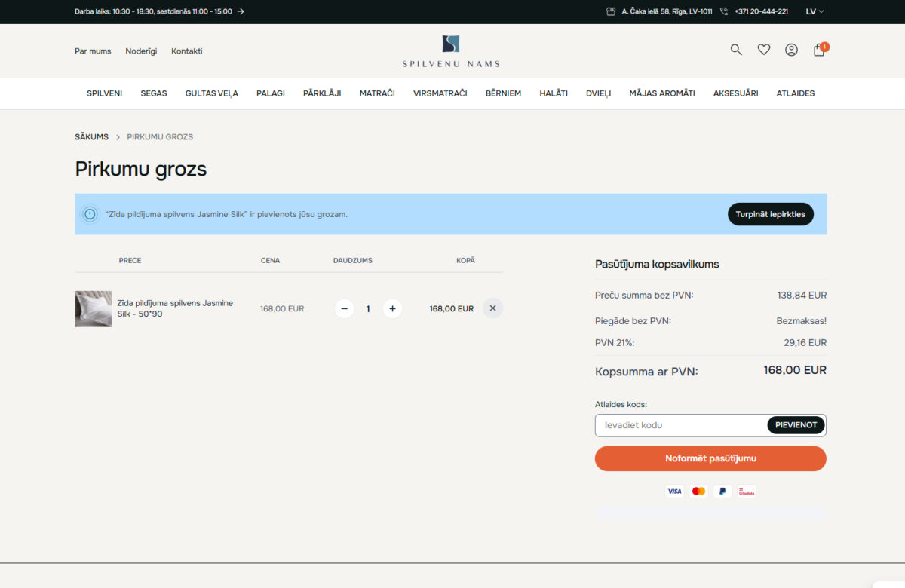Remove Jasmine Silk pillow from cart
The width and height of the screenshot is (905, 588).
click(492, 308)
